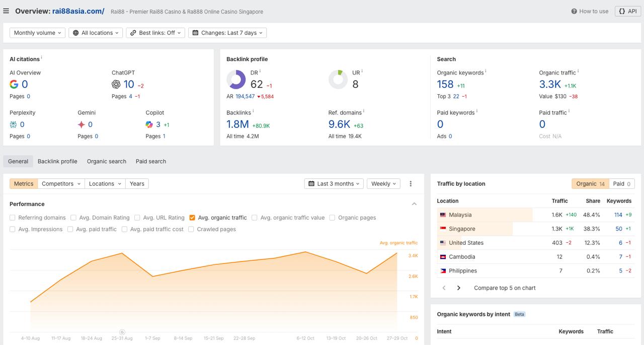Click the Domain Rating donut chart
644x345 pixels.
(x=236, y=80)
